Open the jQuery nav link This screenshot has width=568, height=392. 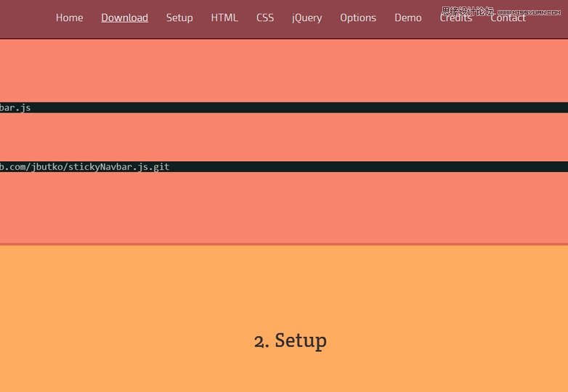[307, 18]
